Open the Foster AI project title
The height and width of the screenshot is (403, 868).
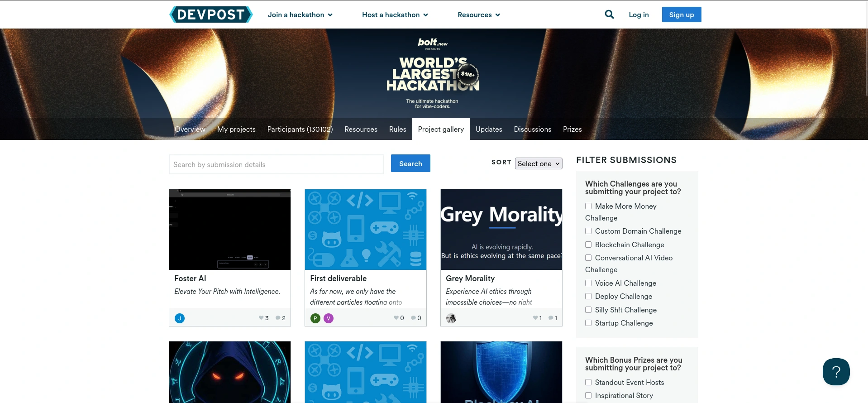click(x=190, y=278)
